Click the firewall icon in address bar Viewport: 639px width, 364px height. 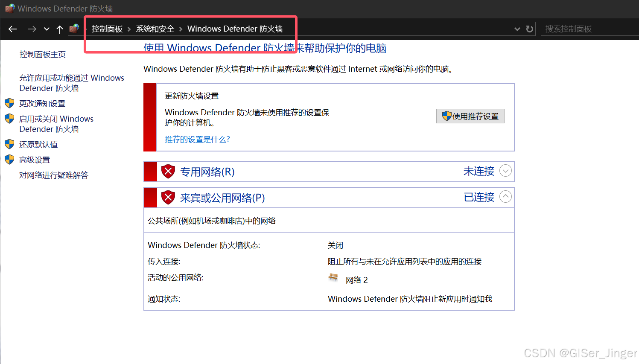[x=74, y=29]
